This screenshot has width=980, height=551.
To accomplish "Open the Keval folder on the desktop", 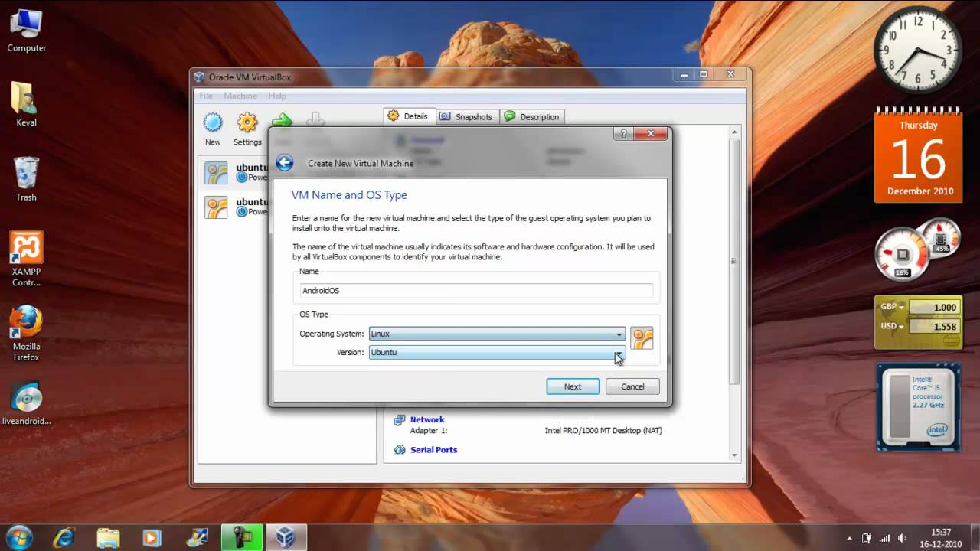I will point(26,104).
